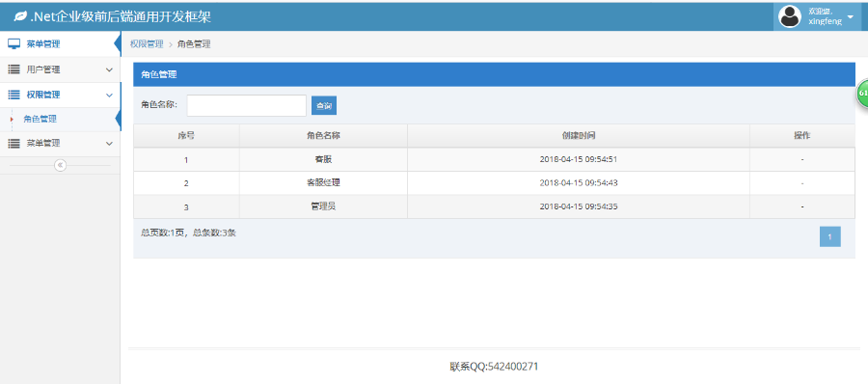Collapse sidebar with double-chevron button
This screenshot has width=868, height=384.
click(61, 165)
